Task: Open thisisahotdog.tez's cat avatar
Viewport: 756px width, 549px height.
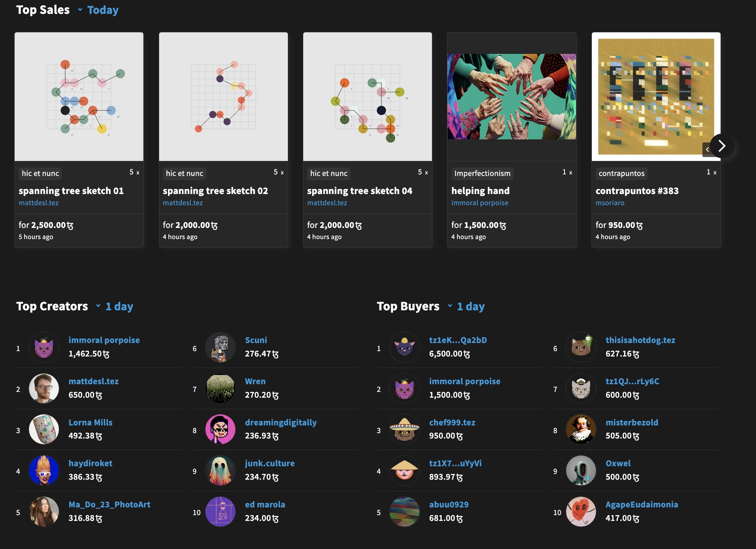Action: pos(581,347)
